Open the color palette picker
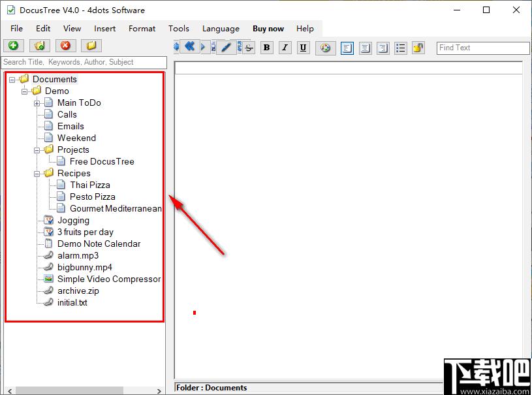The image size is (532, 395). pyautogui.click(x=325, y=48)
